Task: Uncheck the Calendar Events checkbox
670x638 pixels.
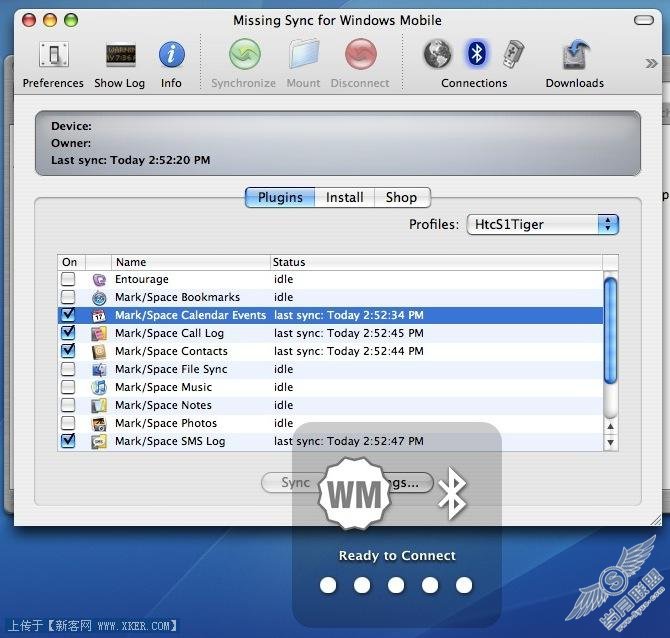Action: click(68, 315)
